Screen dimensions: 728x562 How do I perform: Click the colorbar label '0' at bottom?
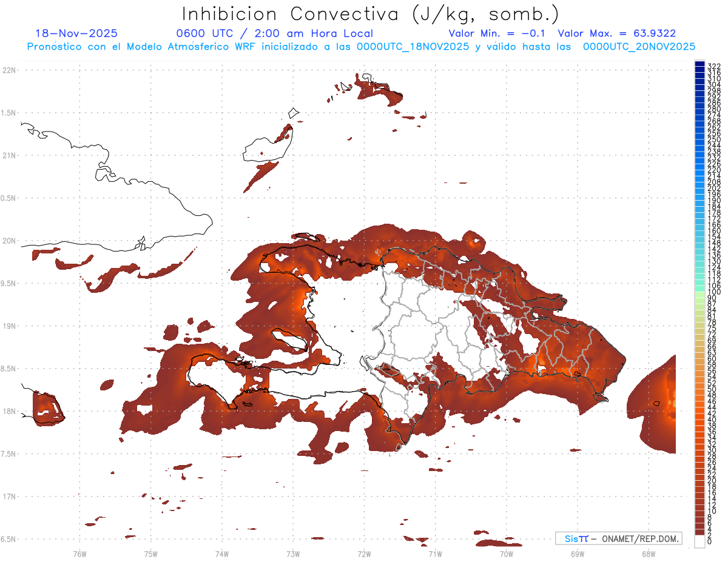pos(709,541)
